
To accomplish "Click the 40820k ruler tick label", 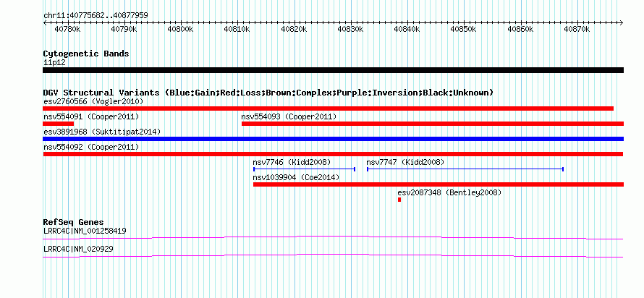I will point(294,30).
